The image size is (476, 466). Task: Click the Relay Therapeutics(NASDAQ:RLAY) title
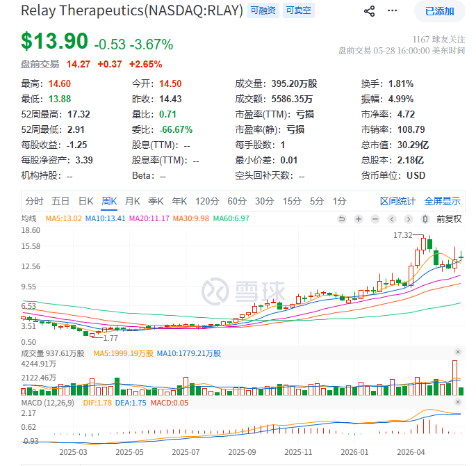(132, 10)
